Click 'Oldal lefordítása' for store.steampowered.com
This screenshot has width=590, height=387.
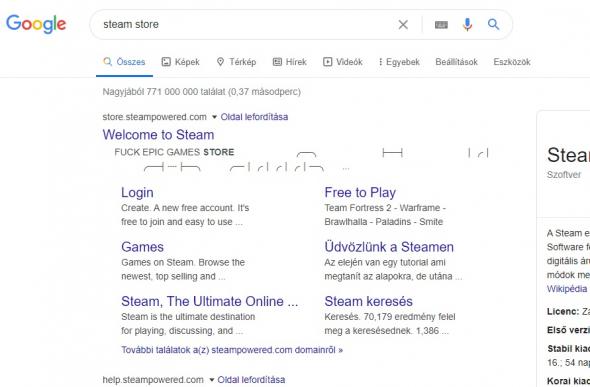tap(254, 117)
